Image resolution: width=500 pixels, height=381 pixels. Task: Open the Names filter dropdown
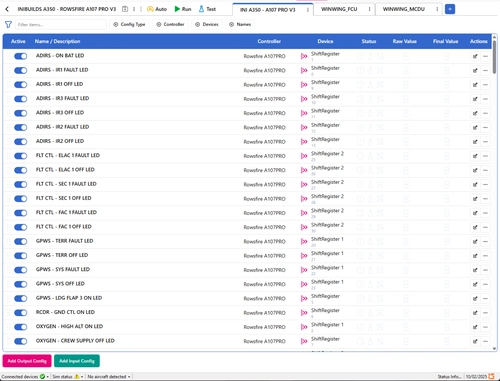point(240,24)
